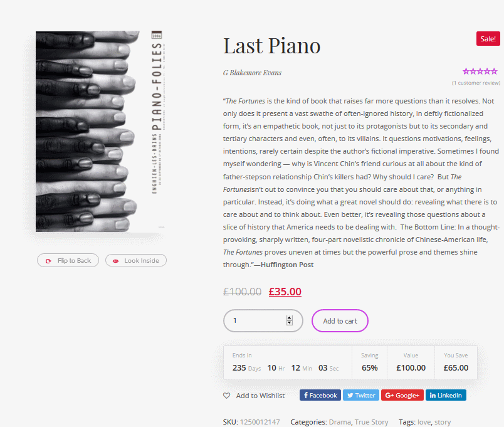Open the True Story category link

click(x=371, y=422)
